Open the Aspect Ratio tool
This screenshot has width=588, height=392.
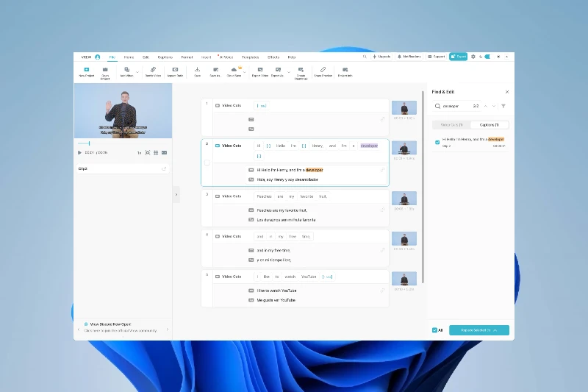click(x=175, y=70)
